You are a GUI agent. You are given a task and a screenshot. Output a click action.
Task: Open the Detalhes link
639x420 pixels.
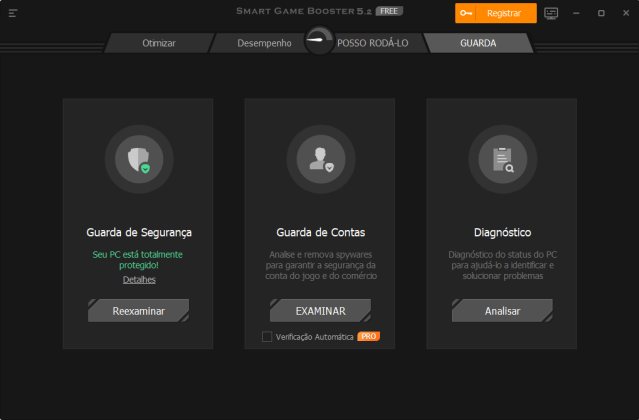(139, 279)
